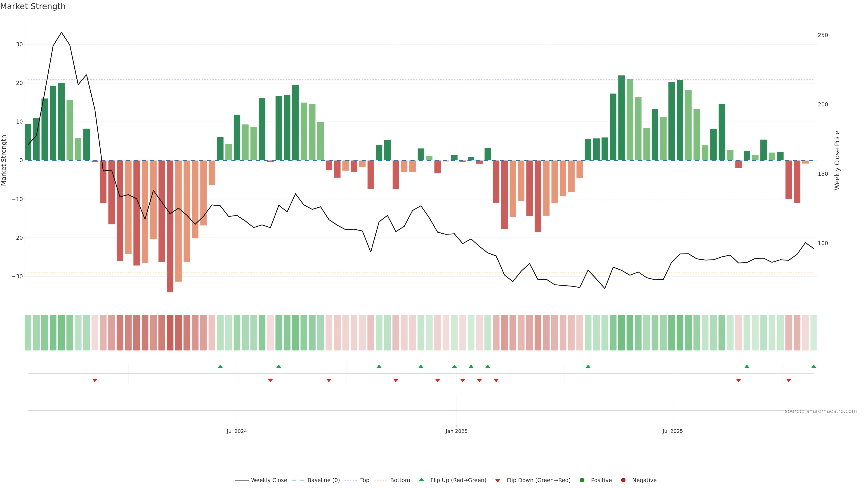Click the dark red Negative legend circle
The height and width of the screenshot is (488, 868).
click(x=623, y=480)
